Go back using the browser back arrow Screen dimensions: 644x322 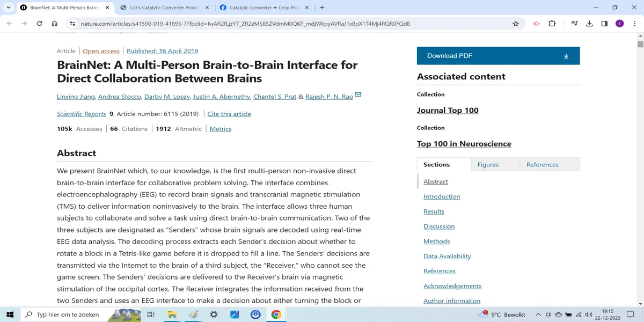coord(9,24)
